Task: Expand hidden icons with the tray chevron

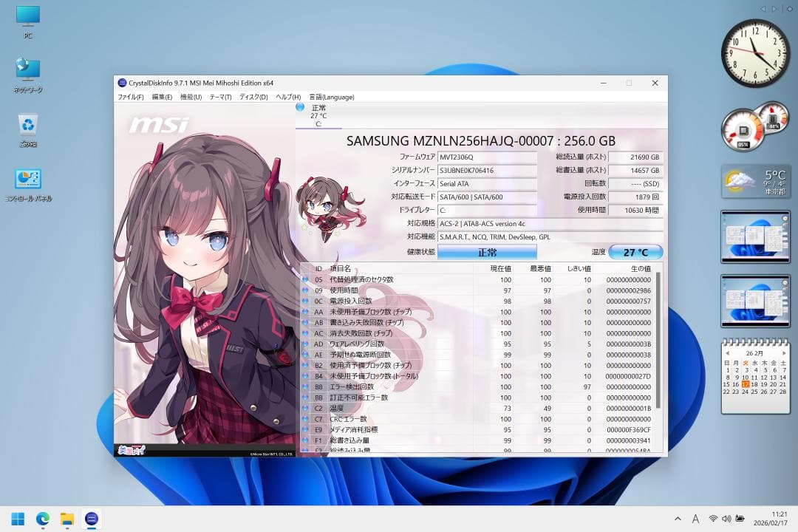Action: click(678, 519)
